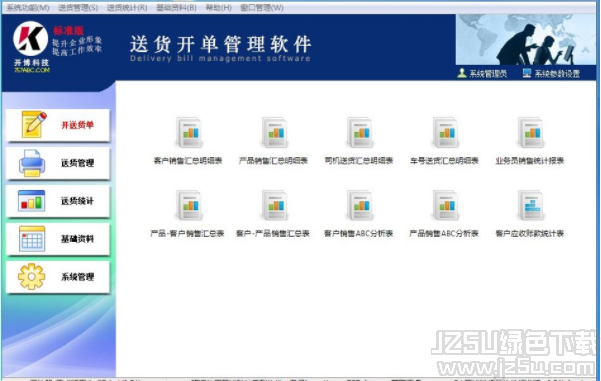Select the 送货管理 sidebar button label
601x381 pixels.
point(77,163)
